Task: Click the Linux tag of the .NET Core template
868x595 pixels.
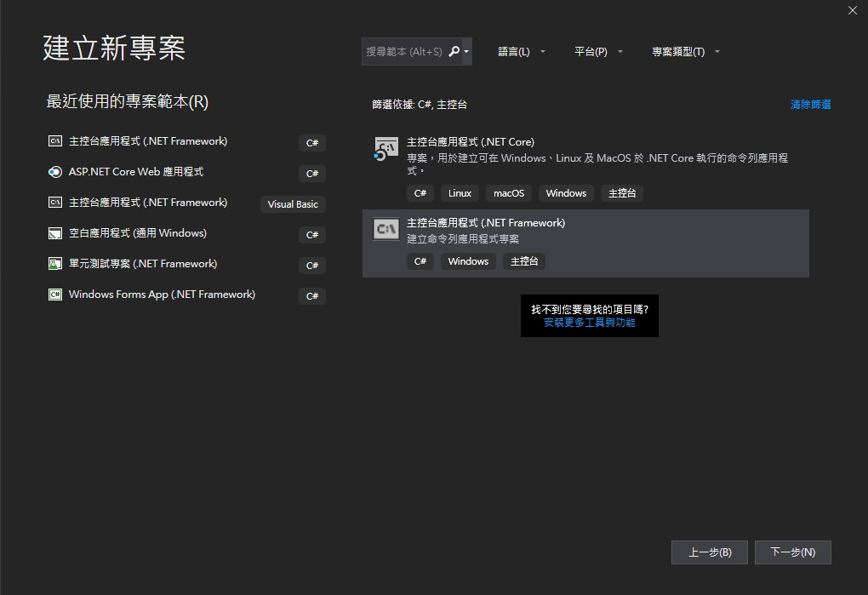Action: [460, 193]
